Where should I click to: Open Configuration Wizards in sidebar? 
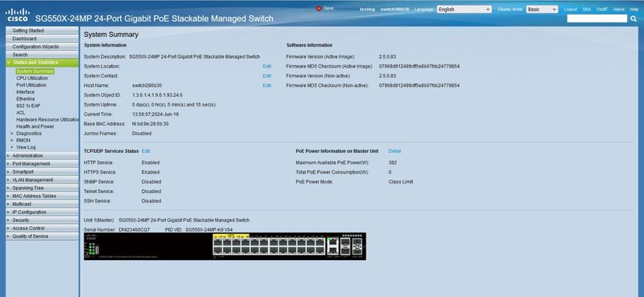(x=42, y=47)
